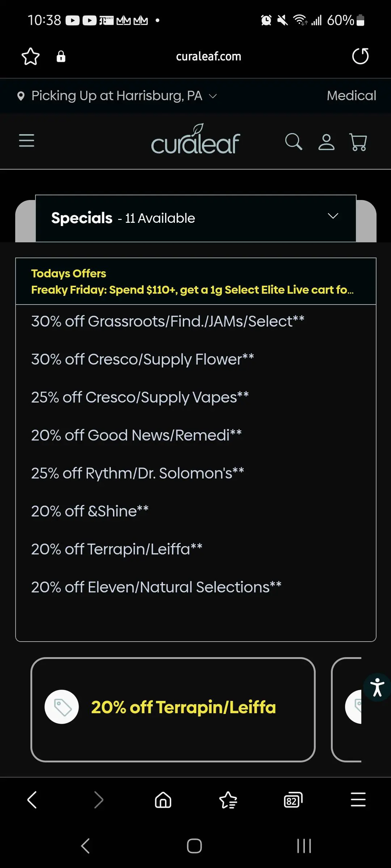Switch the Medical menu type
This screenshot has width=391, height=868.
[351, 96]
